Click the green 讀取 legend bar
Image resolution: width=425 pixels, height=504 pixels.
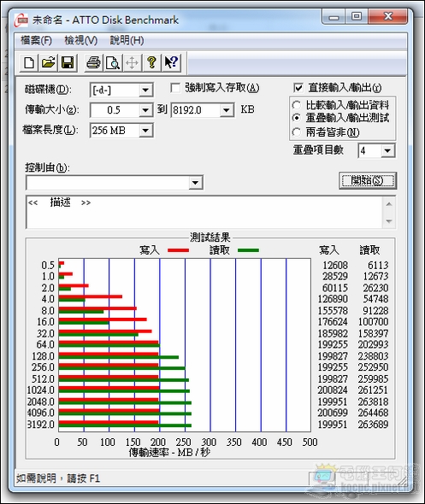pos(248,250)
